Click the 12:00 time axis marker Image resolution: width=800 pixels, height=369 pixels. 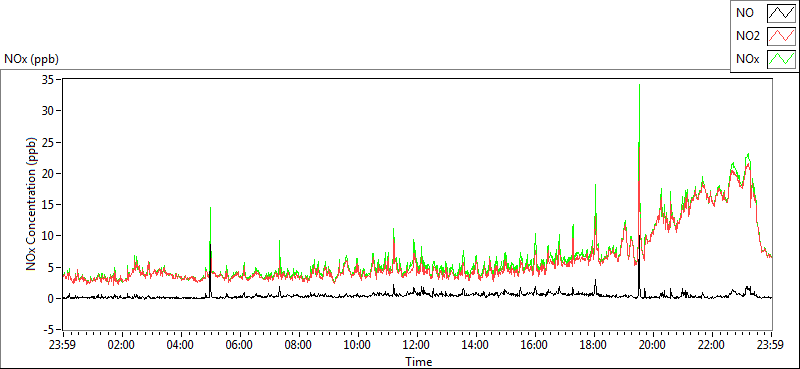pos(417,345)
